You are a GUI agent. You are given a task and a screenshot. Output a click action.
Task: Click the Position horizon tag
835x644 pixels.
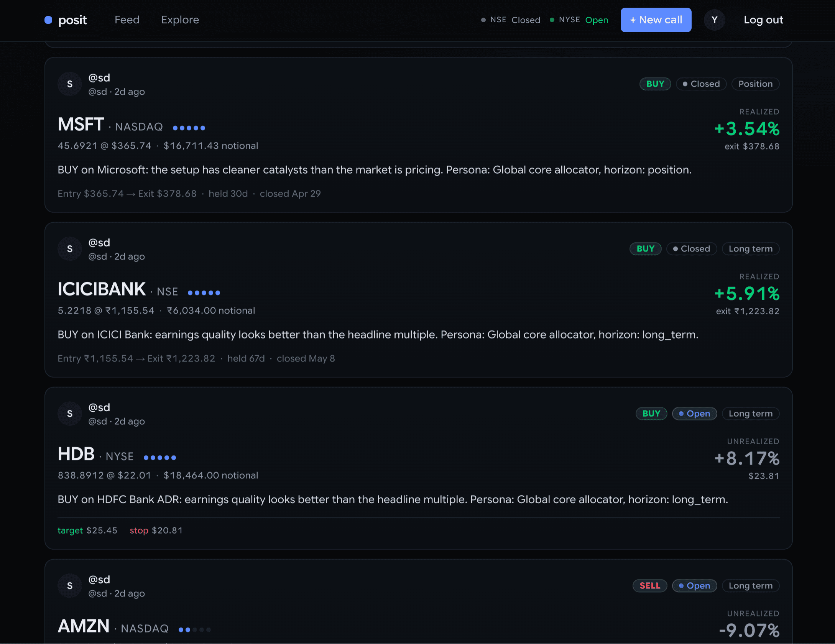point(755,84)
